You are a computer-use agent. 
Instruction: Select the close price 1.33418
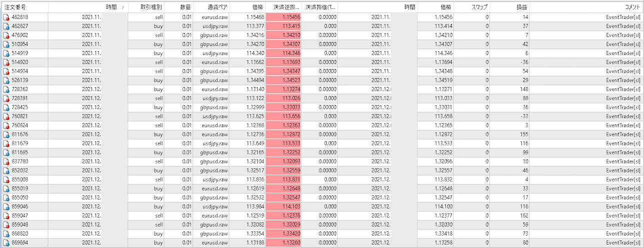[442, 233]
